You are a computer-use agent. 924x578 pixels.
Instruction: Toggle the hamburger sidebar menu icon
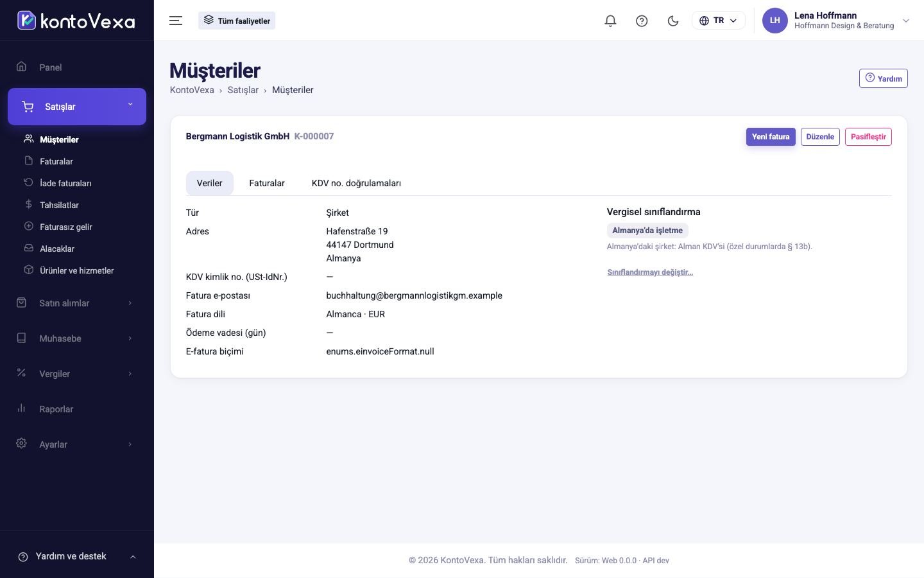(x=176, y=21)
